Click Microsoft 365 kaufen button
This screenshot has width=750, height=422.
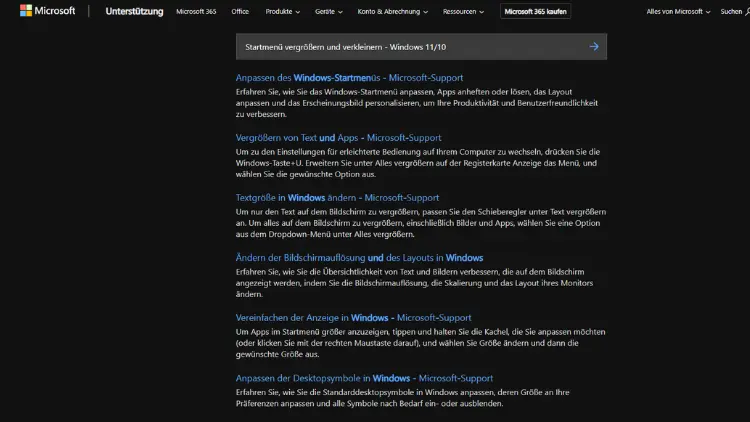(x=535, y=11)
